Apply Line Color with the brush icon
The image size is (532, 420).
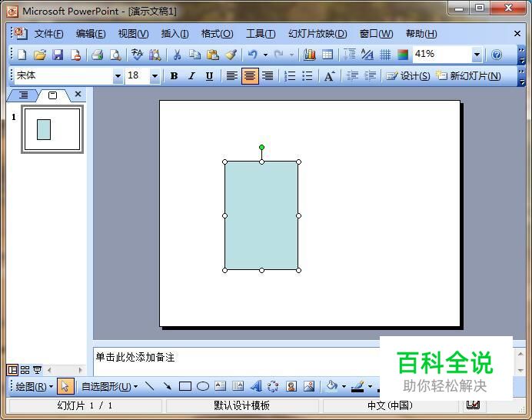(357, 386)
